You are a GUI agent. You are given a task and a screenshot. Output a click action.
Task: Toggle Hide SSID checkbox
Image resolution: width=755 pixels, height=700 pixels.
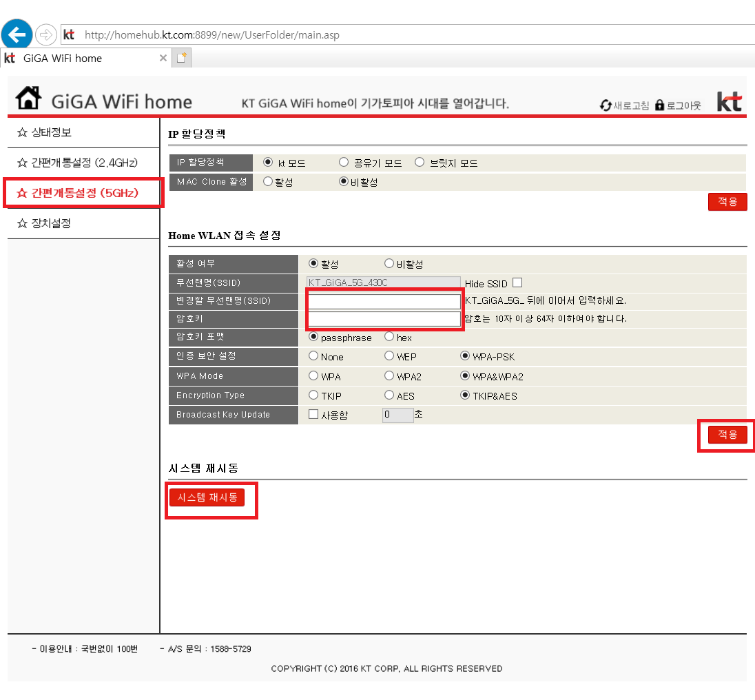(x=517, y=282)
